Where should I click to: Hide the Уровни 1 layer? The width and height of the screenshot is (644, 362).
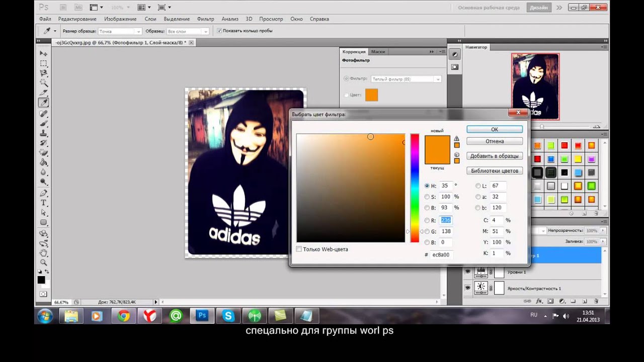[x=468, y=272]
